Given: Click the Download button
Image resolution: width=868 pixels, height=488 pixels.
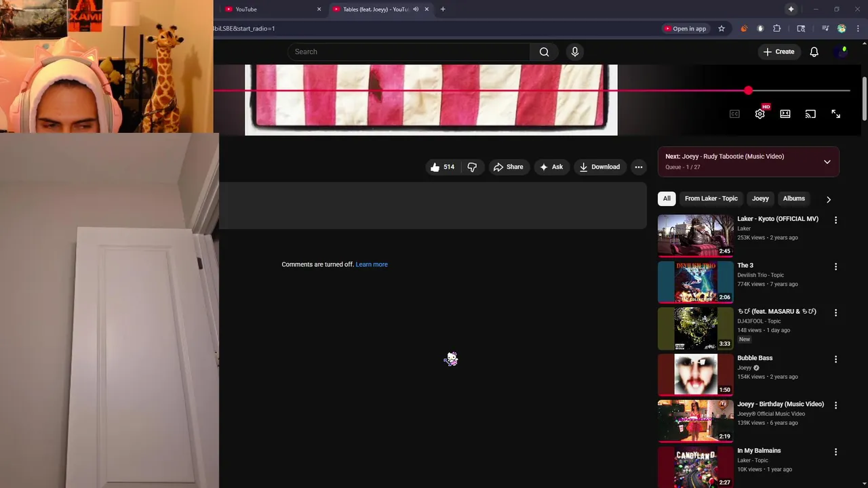Looking at the screenshot, I should tap(599, 167).
